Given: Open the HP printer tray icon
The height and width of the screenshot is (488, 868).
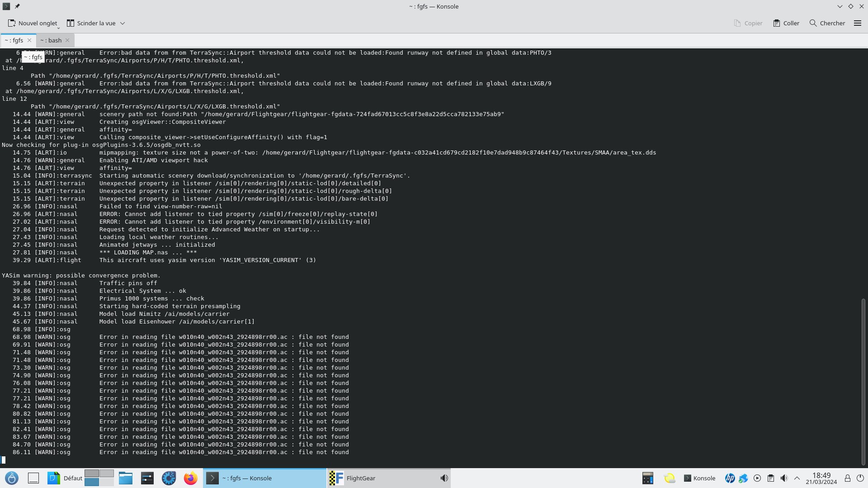Looking at the screenshot, I should coord(730,478).
